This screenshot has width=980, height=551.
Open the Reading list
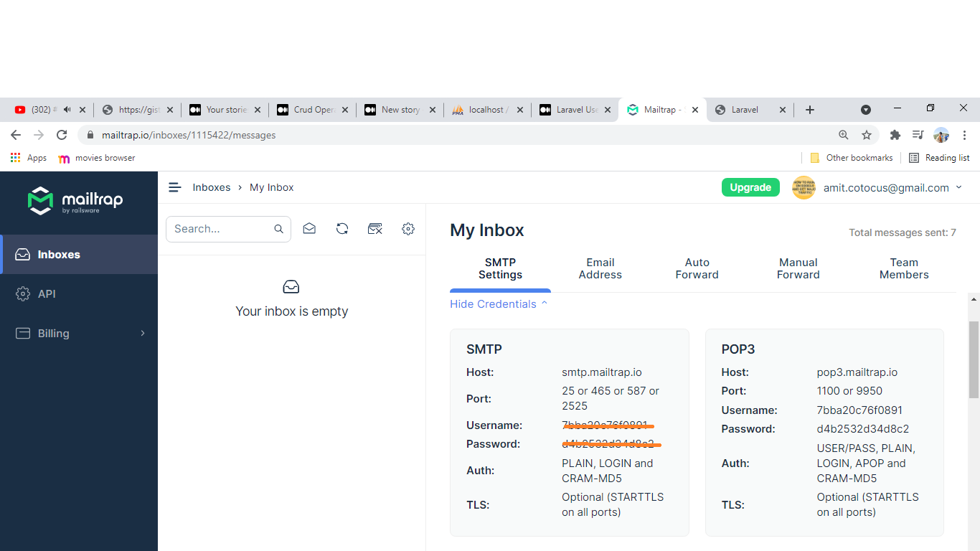(939, 158)
